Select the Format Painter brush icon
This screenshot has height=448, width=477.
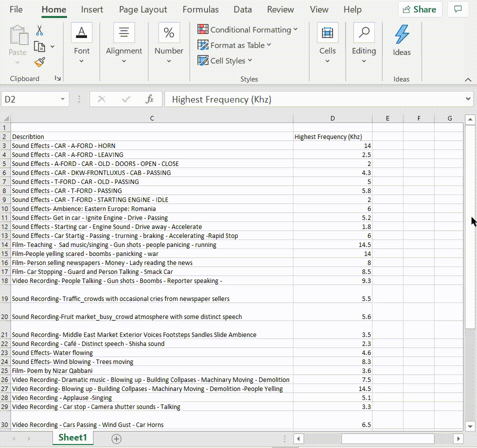[39, 62]
